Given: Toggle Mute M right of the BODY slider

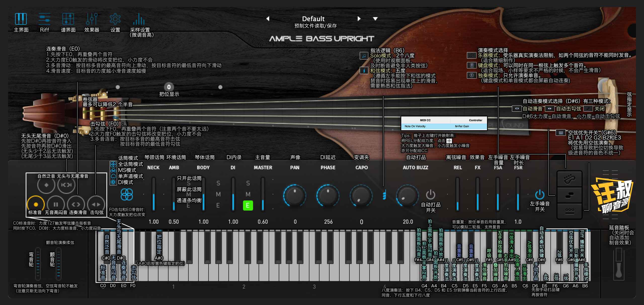Looking at the screenshot, I should point(218,194).
